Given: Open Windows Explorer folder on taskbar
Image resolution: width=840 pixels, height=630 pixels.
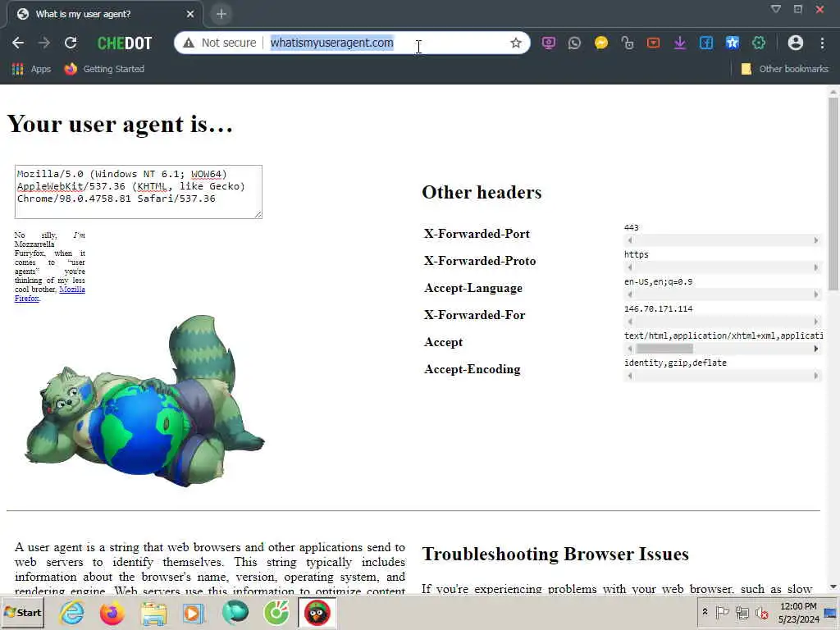Looking at the screenshot, I should point(153,613).
